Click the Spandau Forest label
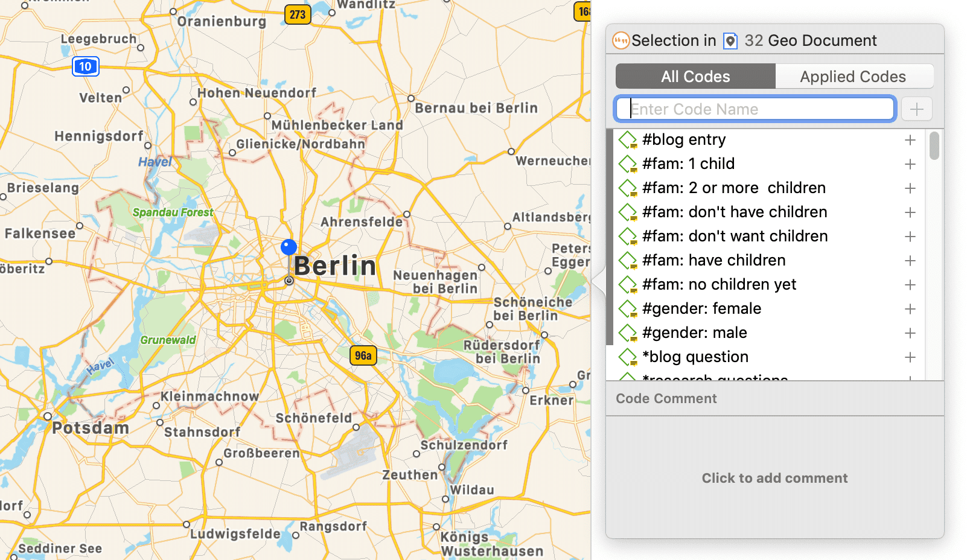Viewport: 967px width, 560px height. click(173, 212)
